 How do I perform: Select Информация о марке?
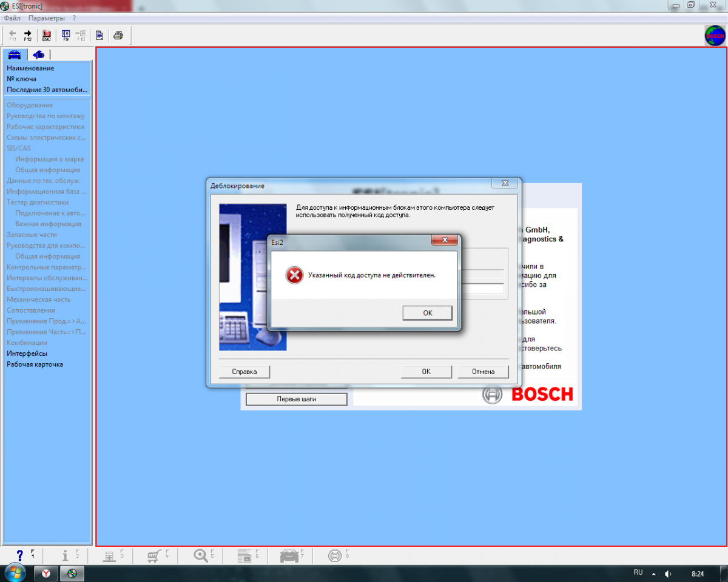pyautogui.click(x=50, y=159)
